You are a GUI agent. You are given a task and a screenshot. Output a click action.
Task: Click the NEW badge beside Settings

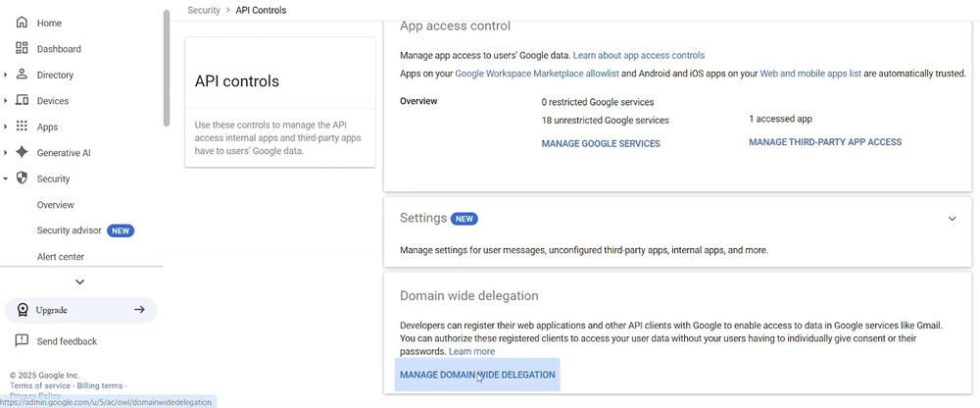(465, 219)
